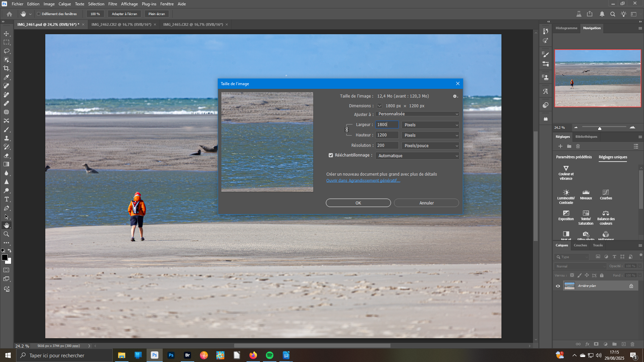Select the Brush tool in toolbar
Screen dimensions: 644x362
pyautogui.click(x=6, y=130)
